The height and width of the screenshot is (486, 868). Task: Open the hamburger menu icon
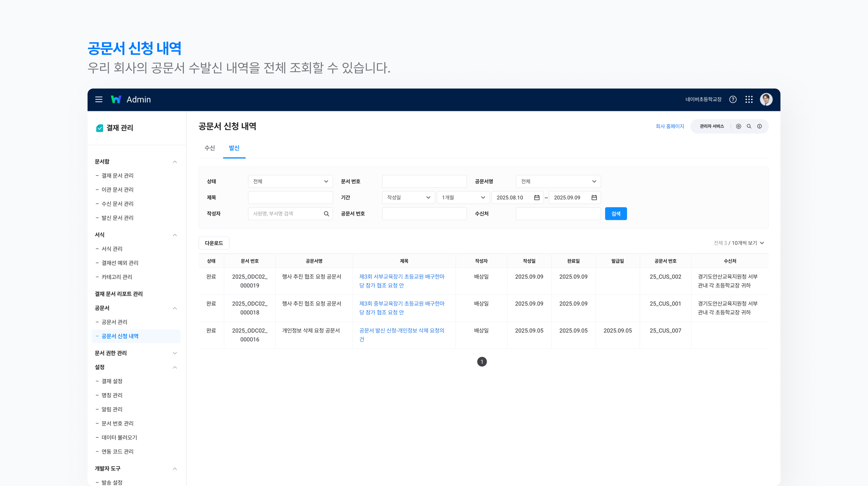[99, 99]
